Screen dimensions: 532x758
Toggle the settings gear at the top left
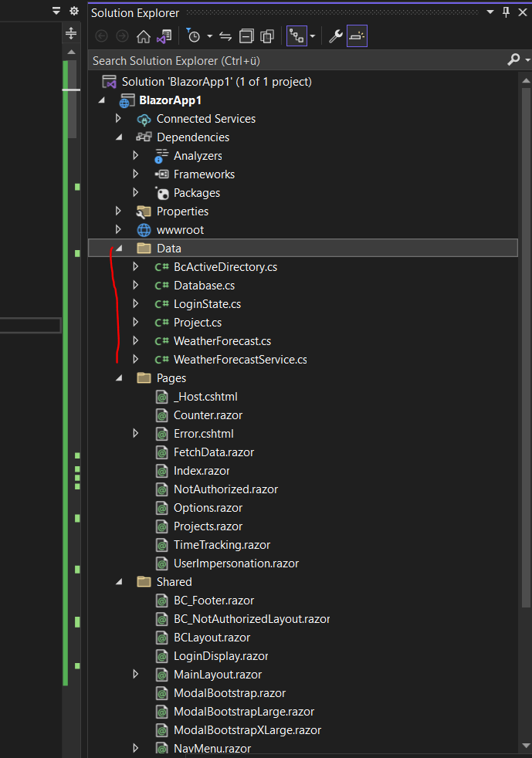point(73,11)
